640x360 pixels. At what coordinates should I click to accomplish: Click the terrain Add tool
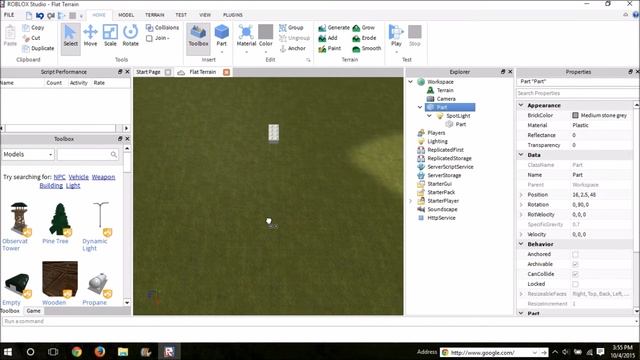tap(328, 38)
